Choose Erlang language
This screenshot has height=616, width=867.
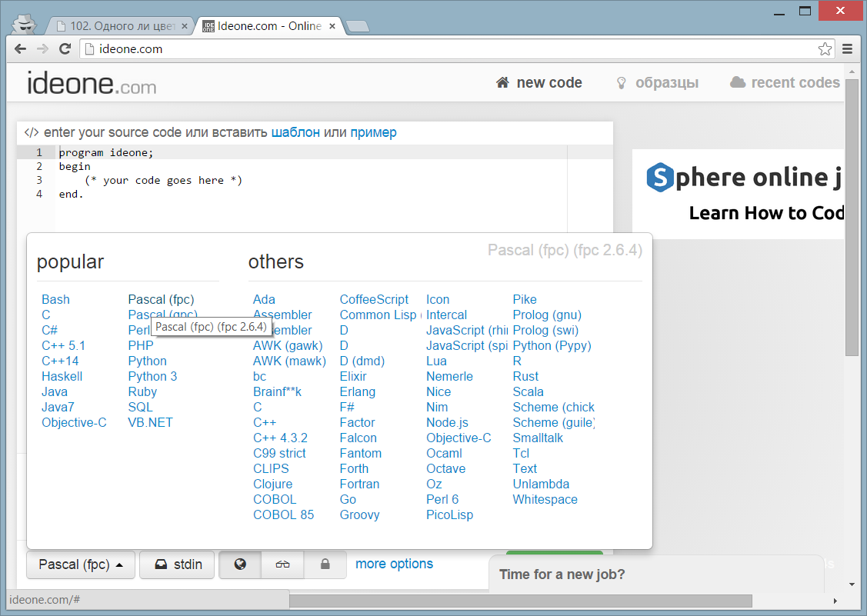[357, 391]
